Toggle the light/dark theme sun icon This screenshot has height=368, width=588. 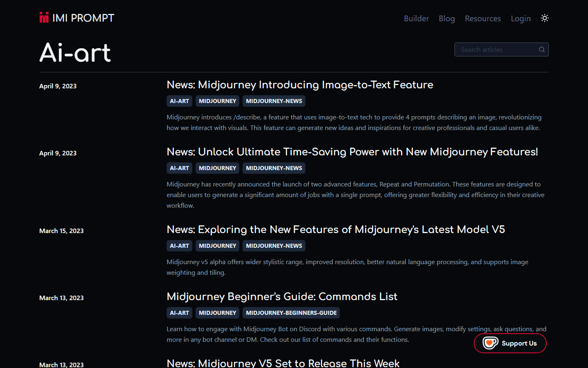point(545,18)
